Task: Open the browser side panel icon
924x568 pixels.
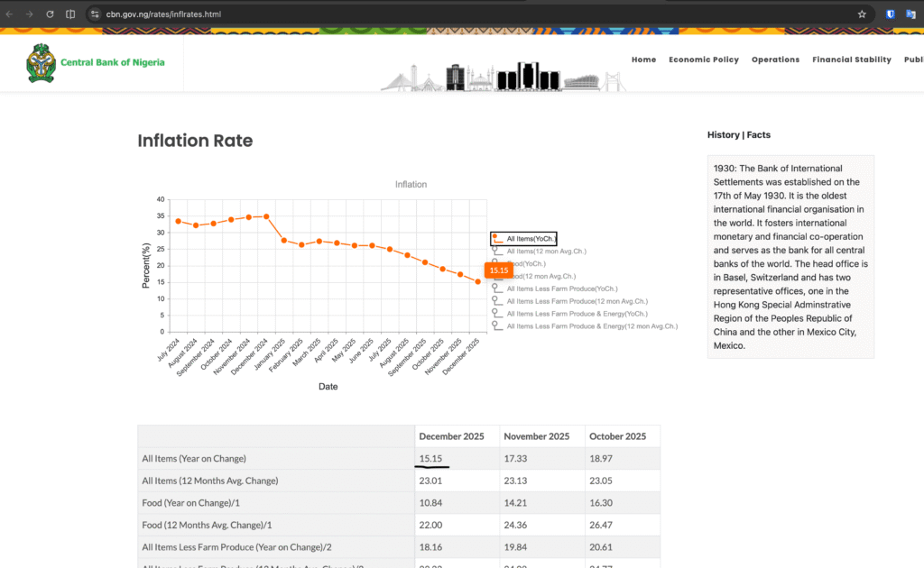Action: coord(70,14)
